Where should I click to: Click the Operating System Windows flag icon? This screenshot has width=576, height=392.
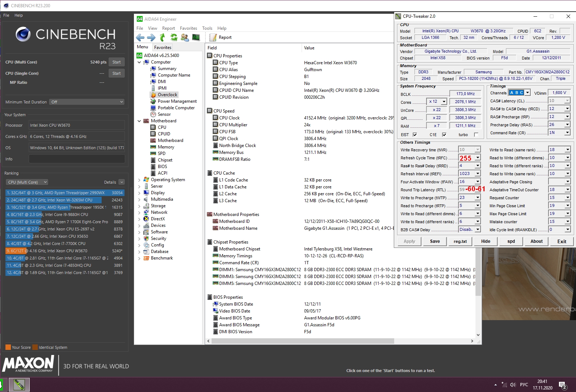146,180
